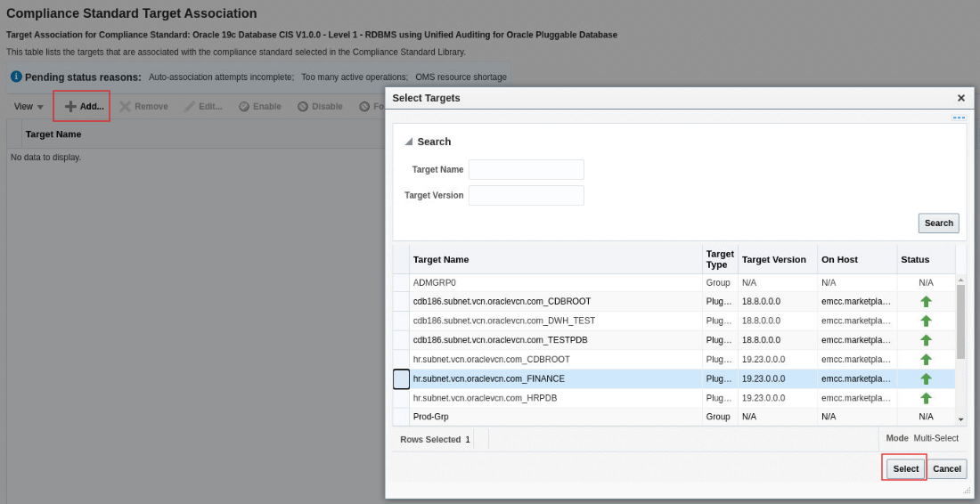The image size is (980, 504).
Task: Toggle row selector for hr FINANCE target
Action: [x=401, y=379]
